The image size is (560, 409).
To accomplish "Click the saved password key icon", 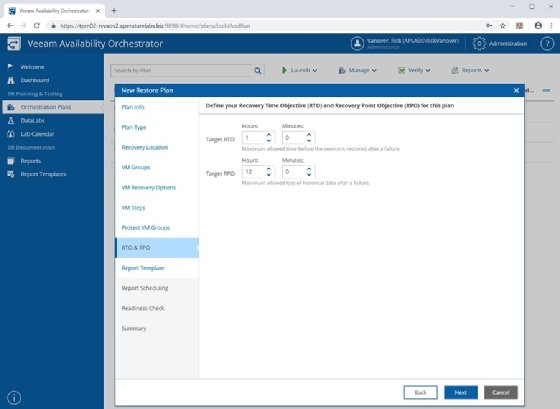I will tap(489, 26).
